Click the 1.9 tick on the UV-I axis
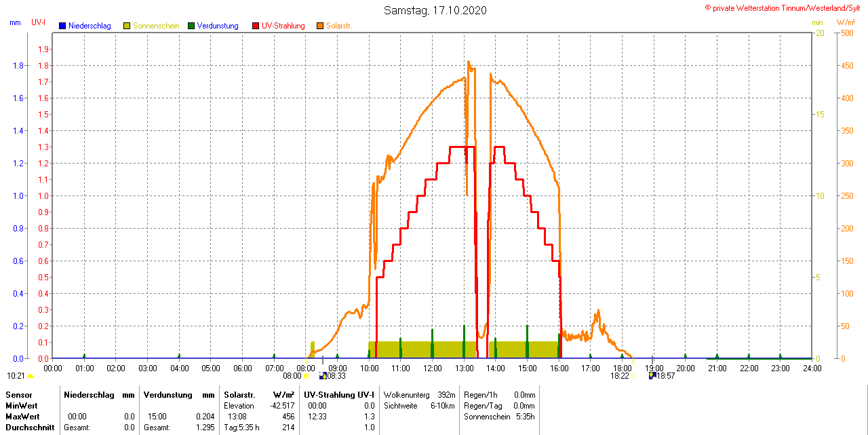 click(x=43, y=49)
